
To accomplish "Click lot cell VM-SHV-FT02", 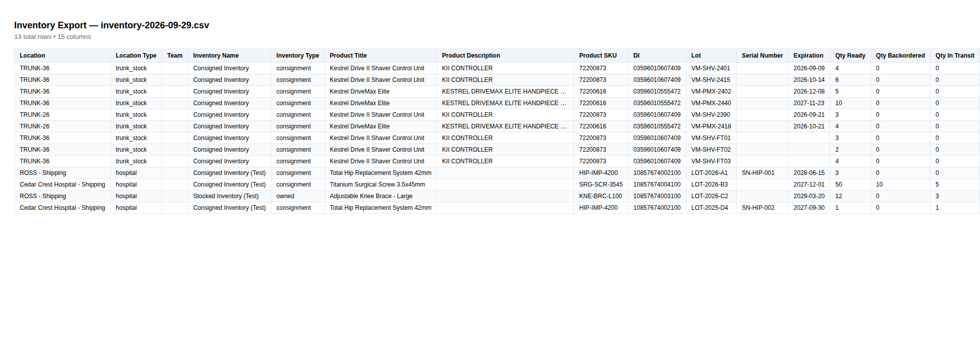I will pos(711,150).
